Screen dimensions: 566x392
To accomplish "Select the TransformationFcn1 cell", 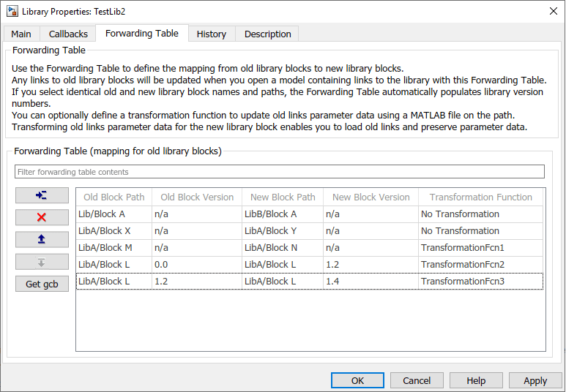I will tap(480, 247).
